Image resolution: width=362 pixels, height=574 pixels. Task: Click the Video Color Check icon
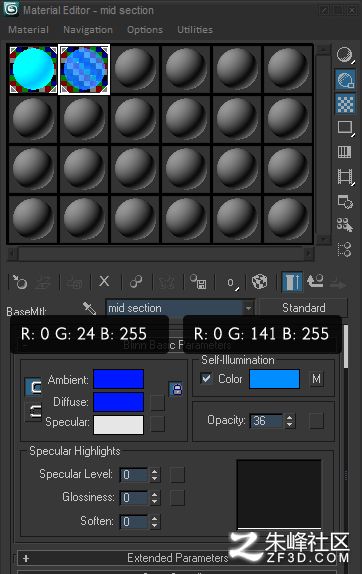click(345, 152)
